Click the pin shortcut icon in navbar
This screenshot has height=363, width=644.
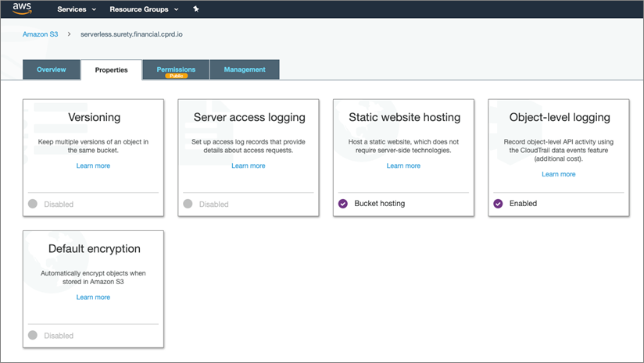click(x=196, y=9)
